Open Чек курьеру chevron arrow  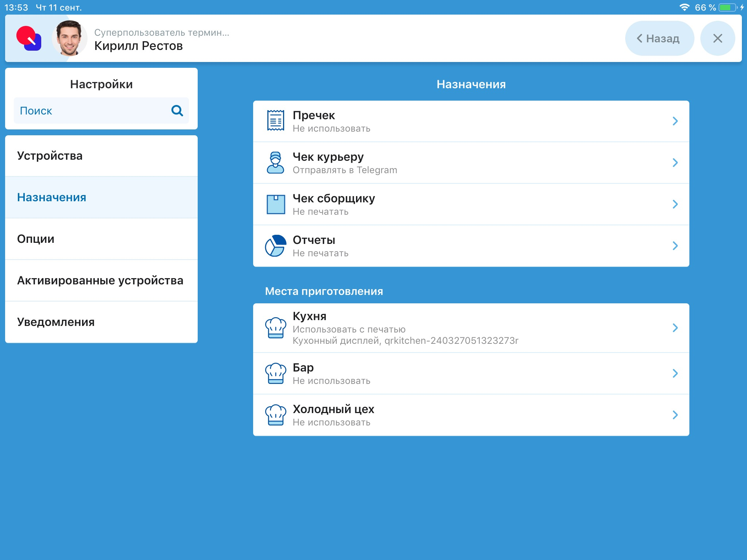point(675,163)
